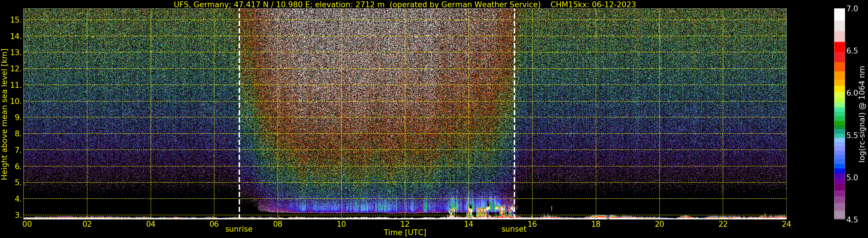Click the time axis tick '24'
868x238 pixels.
click(786, 224)
